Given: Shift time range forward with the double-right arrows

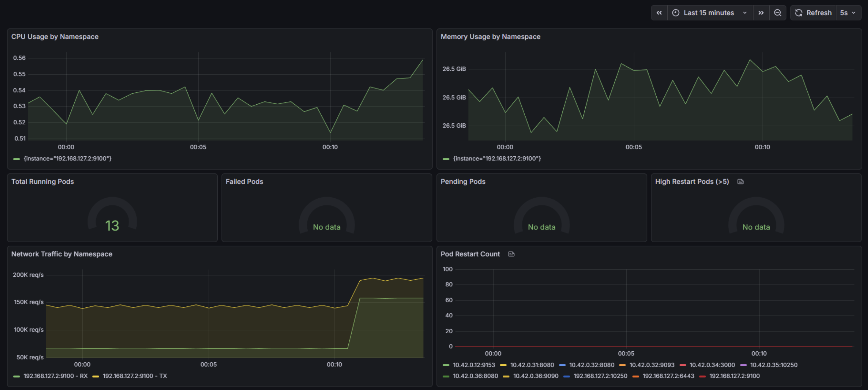Looking at the screenshot, I should coord(761,13).
